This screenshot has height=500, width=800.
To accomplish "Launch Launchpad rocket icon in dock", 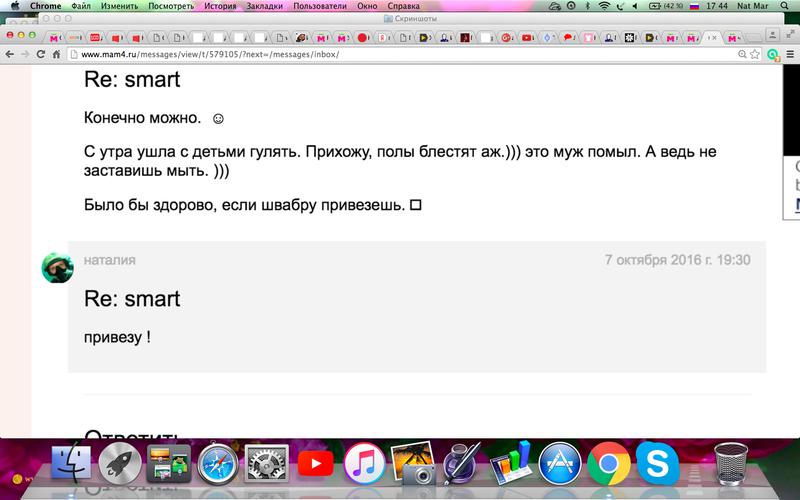I will (x=119, y=465).
